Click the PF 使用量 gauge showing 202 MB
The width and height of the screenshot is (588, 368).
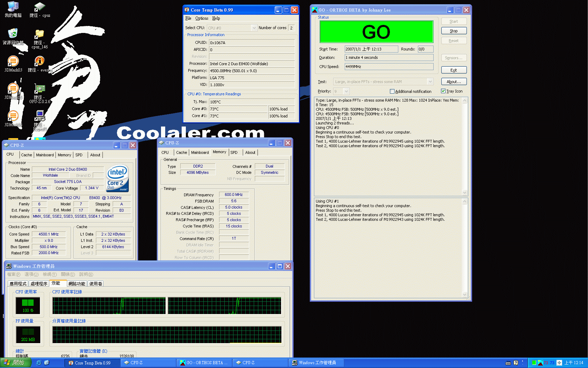tap(28, 334)
